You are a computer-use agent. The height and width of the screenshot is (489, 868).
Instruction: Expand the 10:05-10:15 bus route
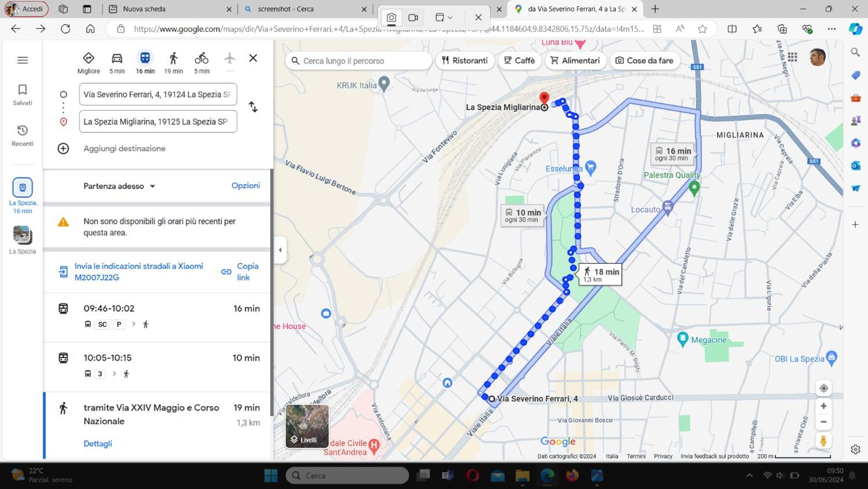tap(157, 367)
